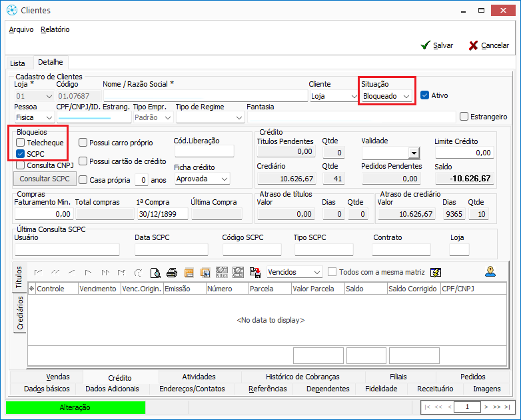Click the next page navigator icon
Image resolution: width=521 pixels, height=420 pixels.
click(x=105, y=273)
